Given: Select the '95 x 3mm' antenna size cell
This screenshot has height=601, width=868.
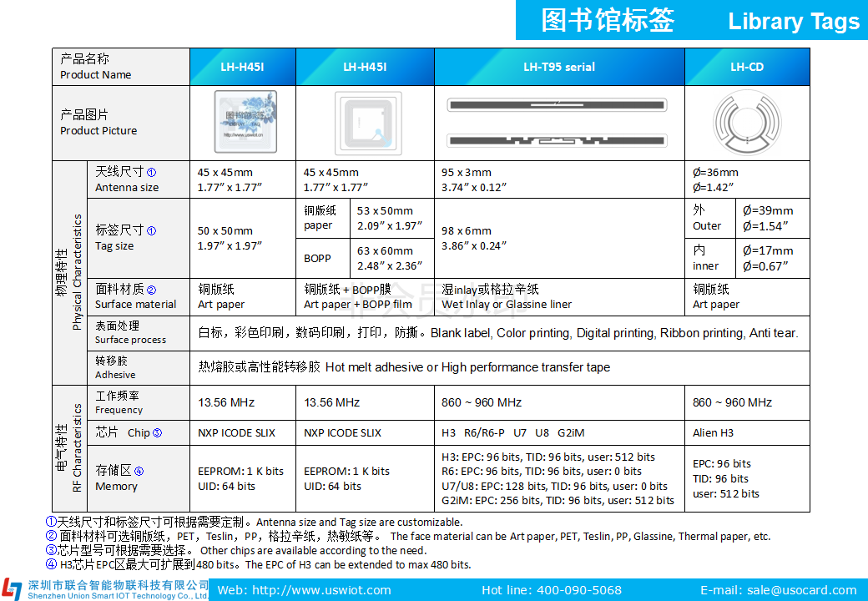Looking at the screenshot, I should tap(559, 179).
